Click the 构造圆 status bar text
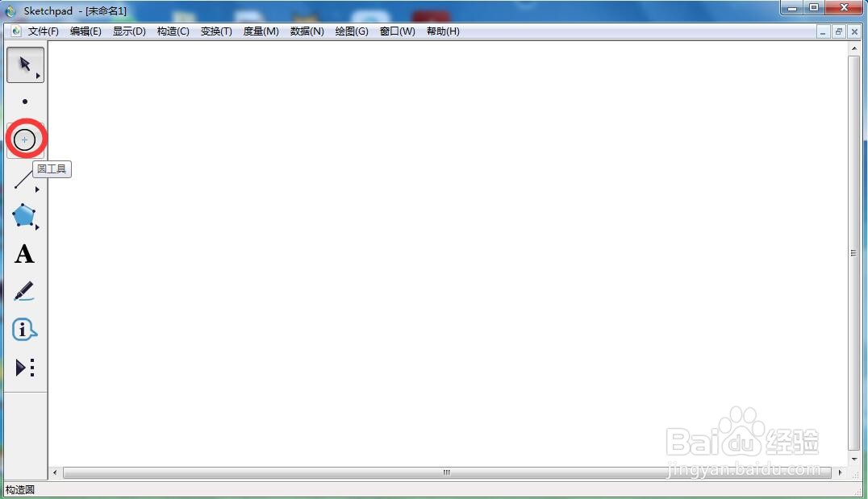This screenshot has height=499, width=868. pyautogui.click(x=20, y=490)
